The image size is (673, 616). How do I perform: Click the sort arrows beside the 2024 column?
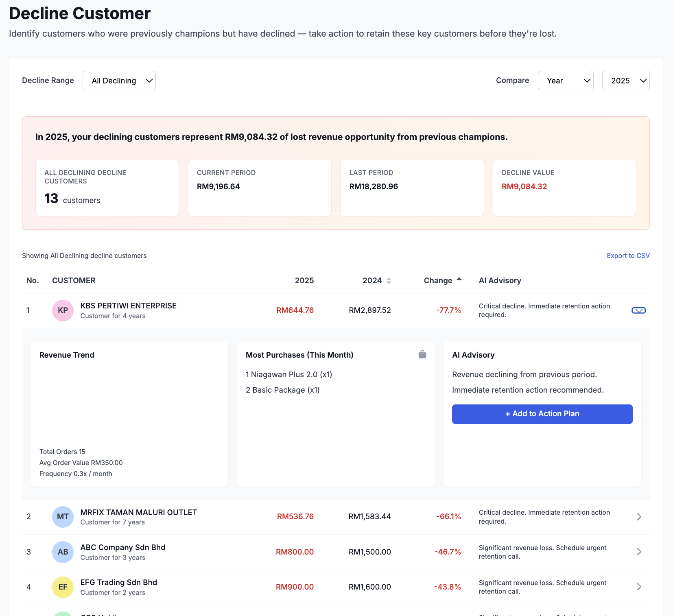point(389,280)
